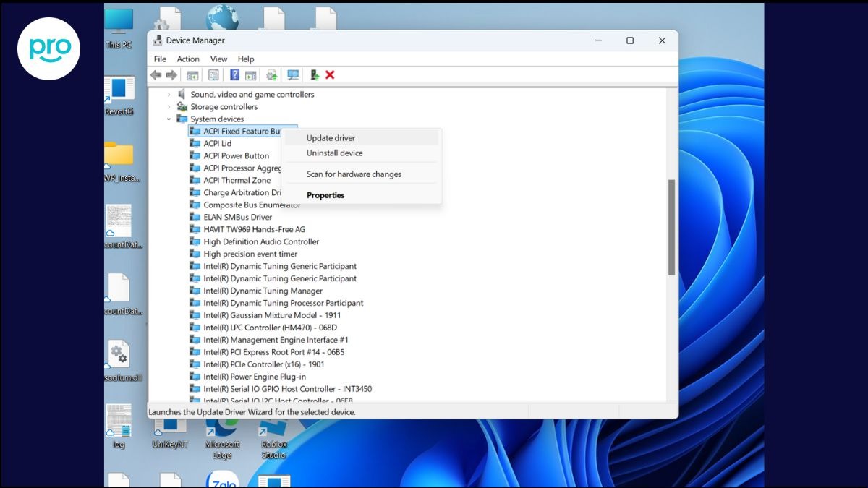868x488 pixels.
Task: Open Properties using the toolbar sheet icon
Action: pyautogui.click(x=213, y=75)
